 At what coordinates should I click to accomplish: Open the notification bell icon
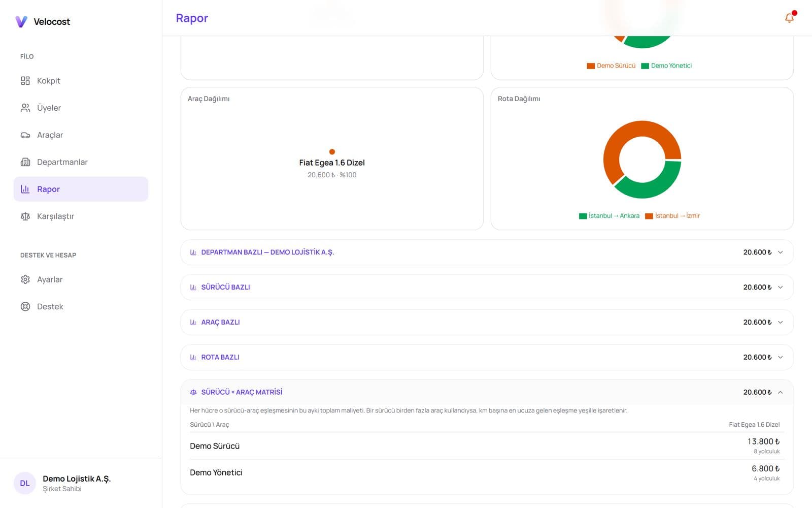[x=789, y=18]
